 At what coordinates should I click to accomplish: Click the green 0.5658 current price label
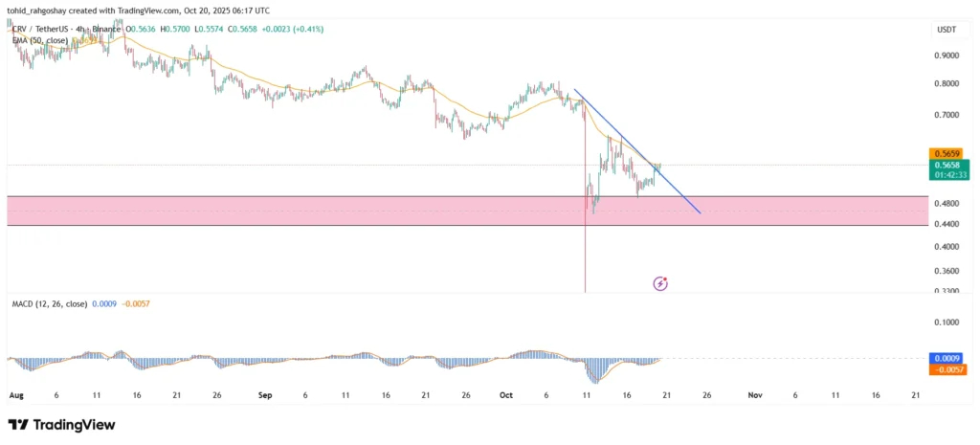click(948, 165)
